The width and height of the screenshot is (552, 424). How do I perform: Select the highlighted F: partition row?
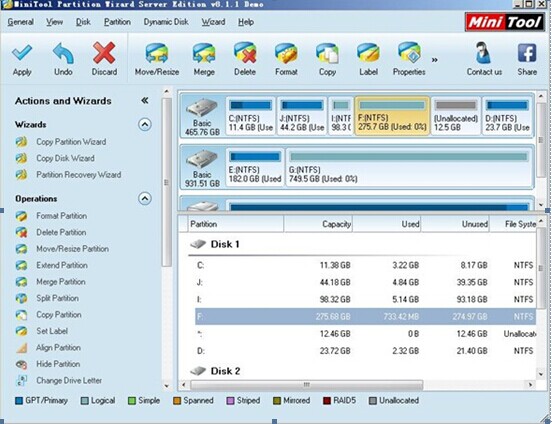pyautogui.click(x=365, y=316)
